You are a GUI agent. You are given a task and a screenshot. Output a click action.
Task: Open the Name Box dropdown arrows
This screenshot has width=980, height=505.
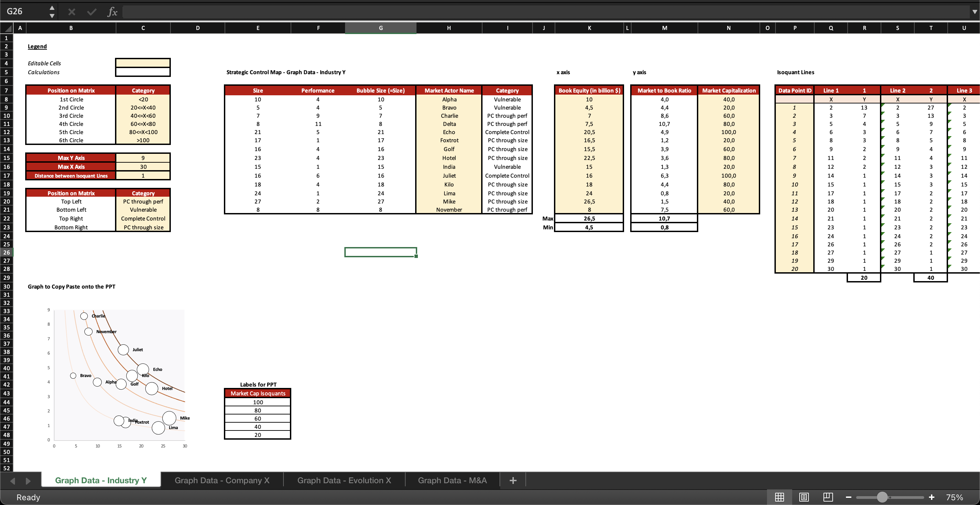[52, 12]
